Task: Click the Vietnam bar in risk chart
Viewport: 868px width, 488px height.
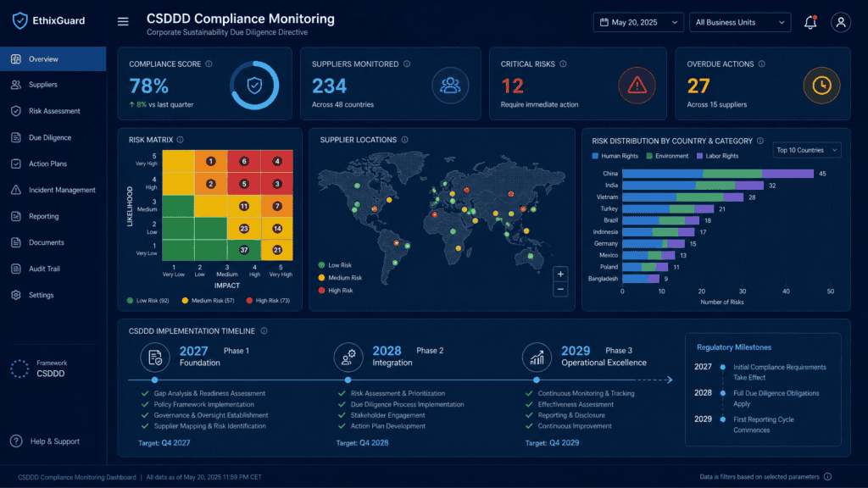Action: [682, 197]
